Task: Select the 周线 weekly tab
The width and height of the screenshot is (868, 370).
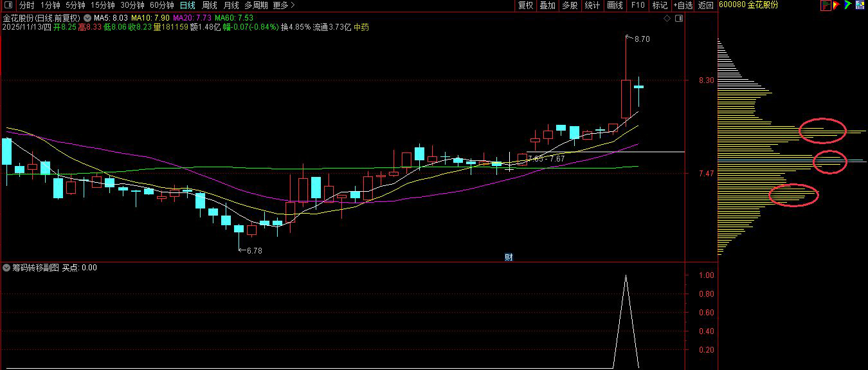Action: [210, 5]
